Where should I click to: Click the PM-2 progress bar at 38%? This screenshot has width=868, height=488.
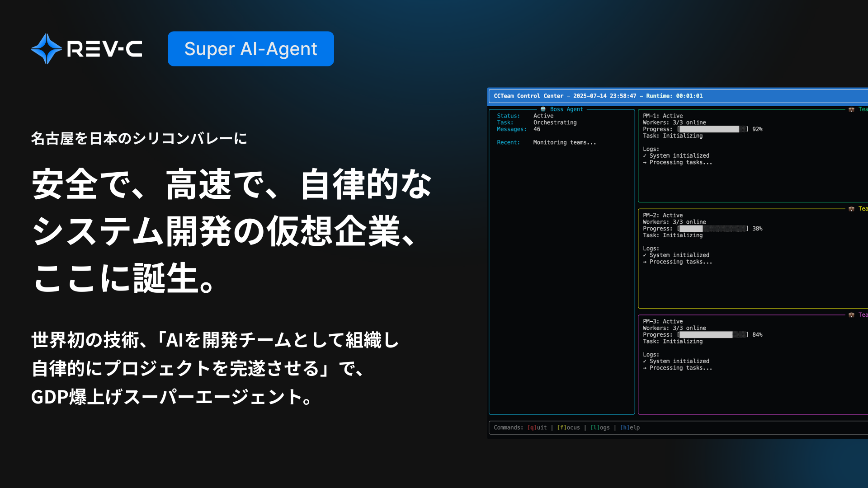712,229
